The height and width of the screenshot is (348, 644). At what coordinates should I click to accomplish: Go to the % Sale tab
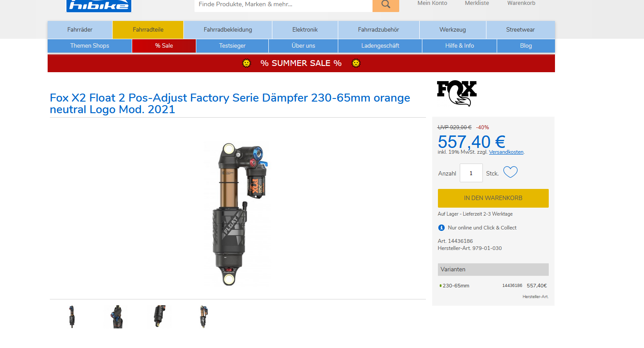click(x=164, y=46)
